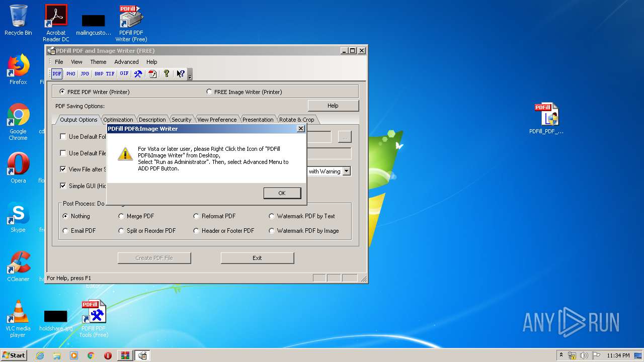Close the PDFill PDF&Image Writer dialog

[301, 129]
